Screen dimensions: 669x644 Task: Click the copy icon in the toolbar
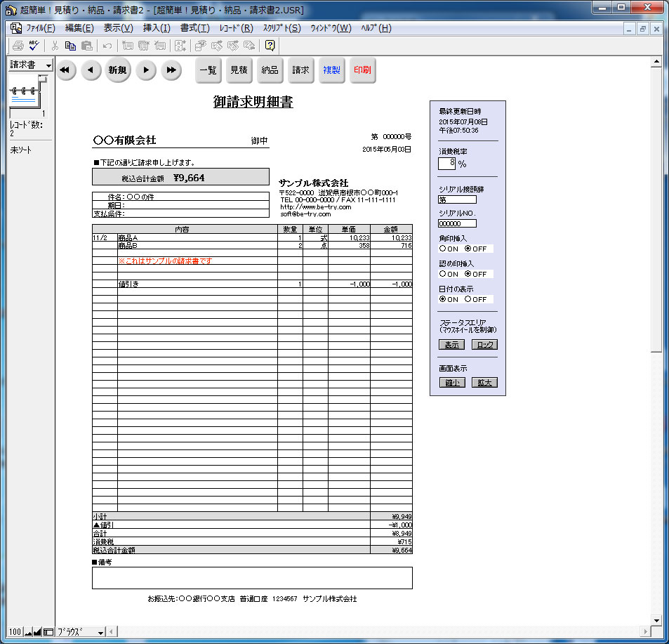tap(70, 46)
